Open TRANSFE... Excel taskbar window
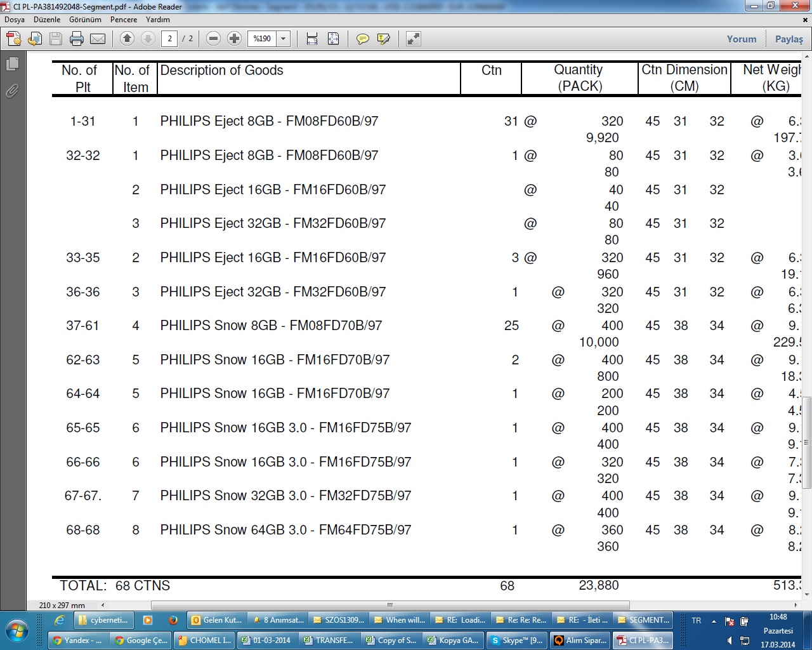 329,640
